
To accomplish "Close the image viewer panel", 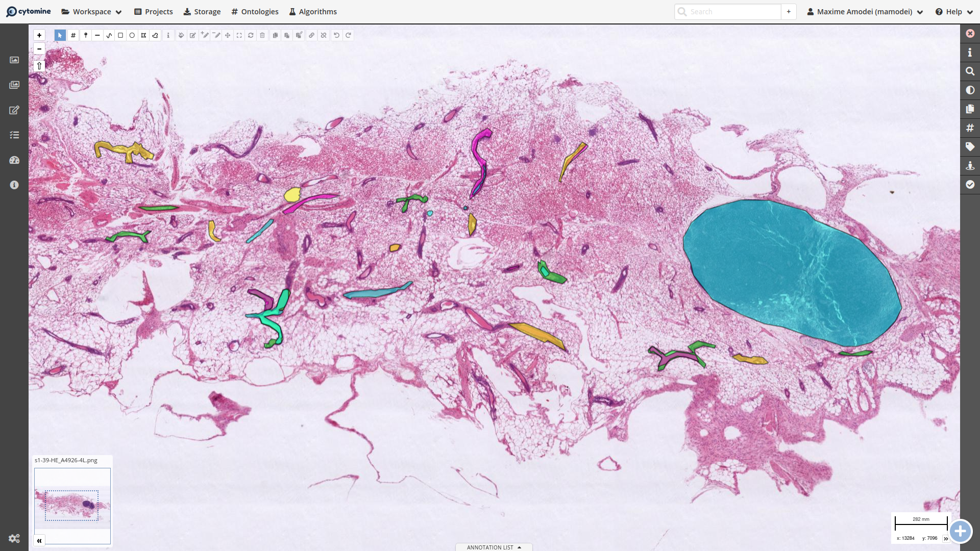I will (x=970, y=34).
